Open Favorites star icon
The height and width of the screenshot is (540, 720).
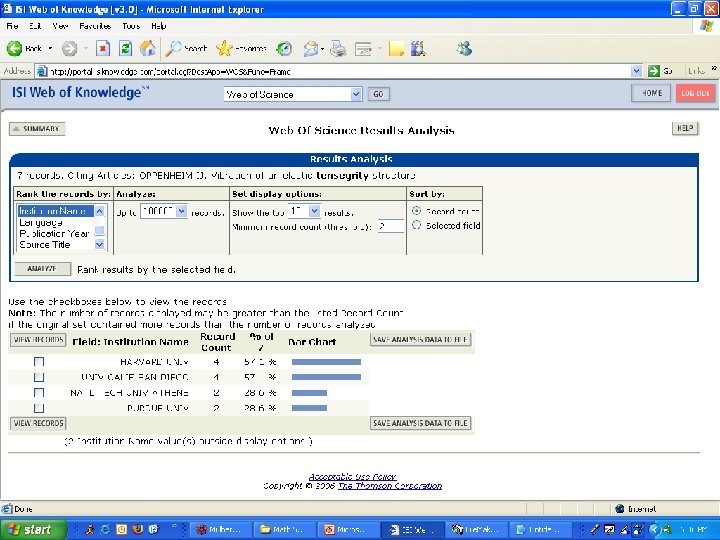coord(224,48)
